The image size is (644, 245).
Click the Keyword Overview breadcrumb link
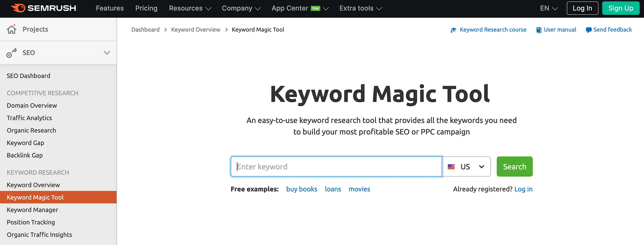pos(196,30)
